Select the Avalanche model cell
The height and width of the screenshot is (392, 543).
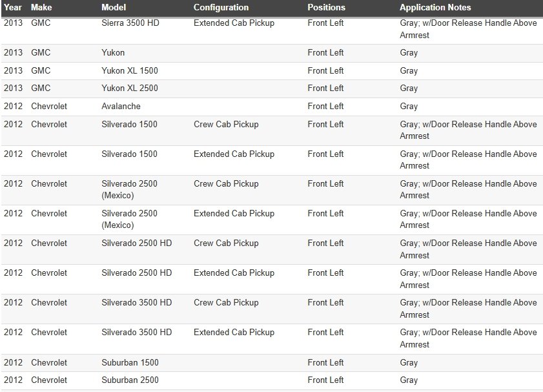pos(121,106)
